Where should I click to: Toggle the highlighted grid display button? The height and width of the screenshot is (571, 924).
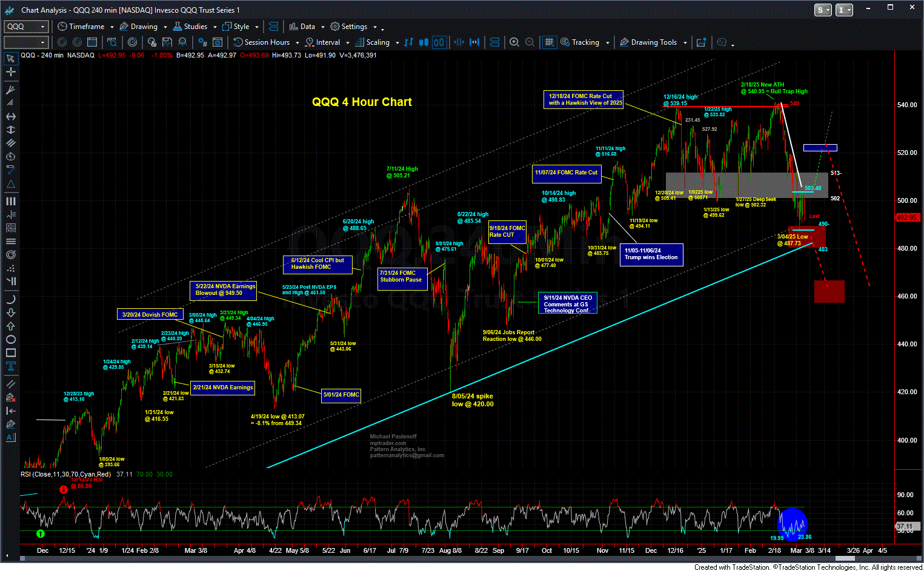[x=549, y=42]
